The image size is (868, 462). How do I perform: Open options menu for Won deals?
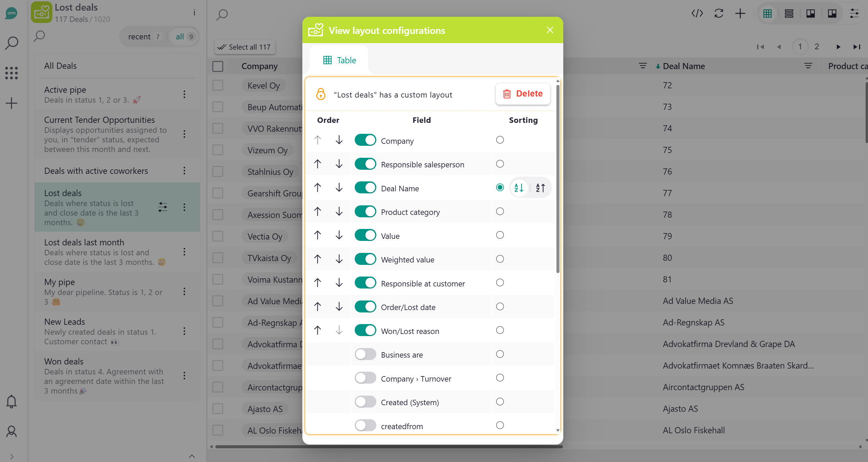(184, 376)
